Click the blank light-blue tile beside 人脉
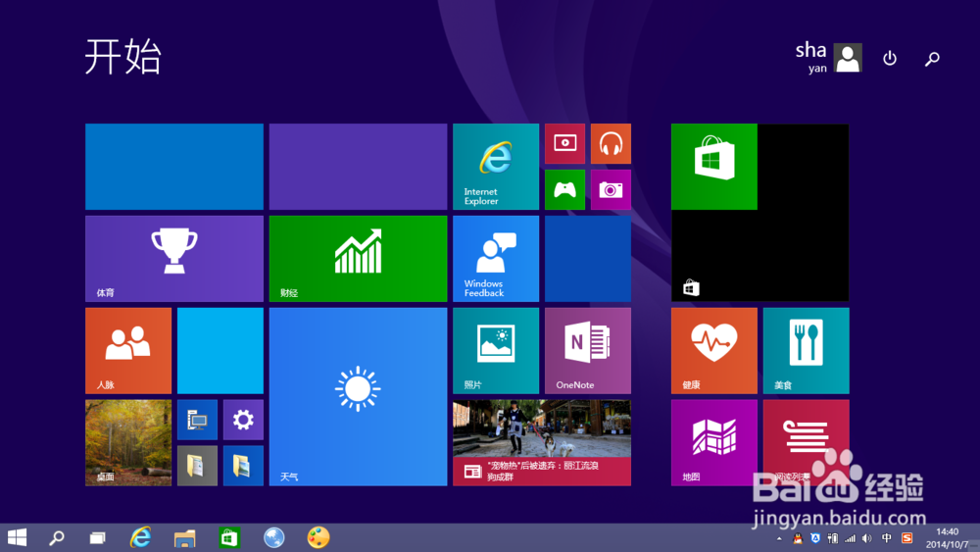This screenshot has height=552, width=980. tap(220, 351)
